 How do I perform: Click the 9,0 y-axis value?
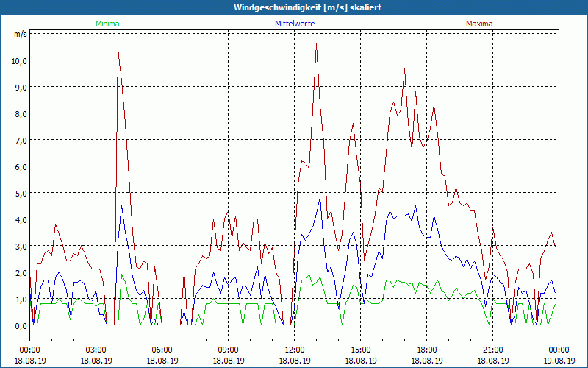21,87
